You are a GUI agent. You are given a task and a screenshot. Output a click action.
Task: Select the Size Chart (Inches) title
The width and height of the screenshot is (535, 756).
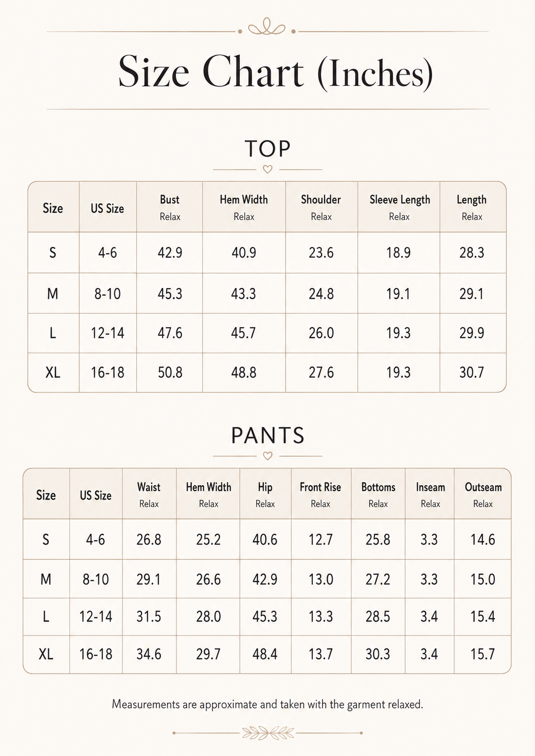click(x=275, y=71)
